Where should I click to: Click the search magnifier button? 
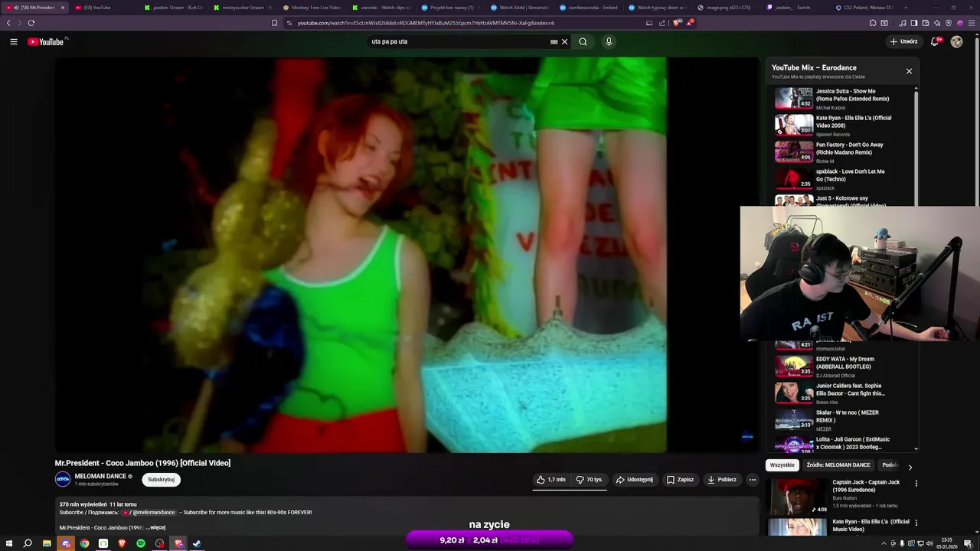583,41
